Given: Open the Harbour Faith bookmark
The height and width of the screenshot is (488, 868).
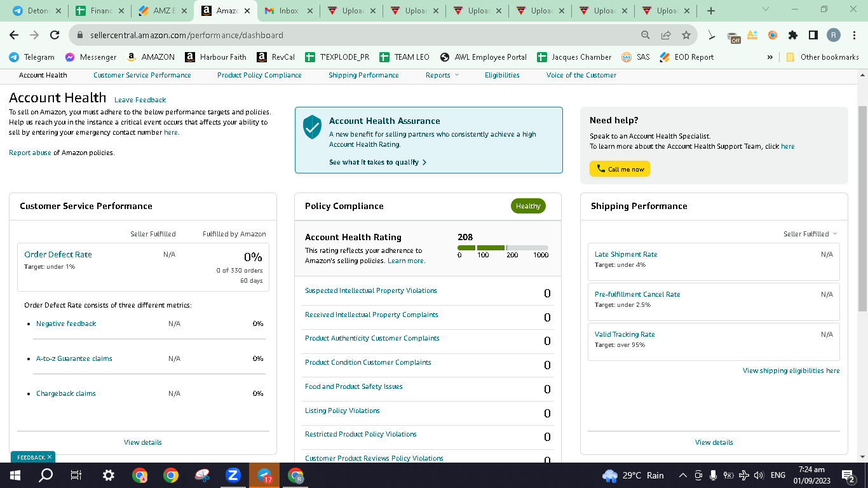Looking at the screenshot, I should pyautogui.click(x=215, y=57).
